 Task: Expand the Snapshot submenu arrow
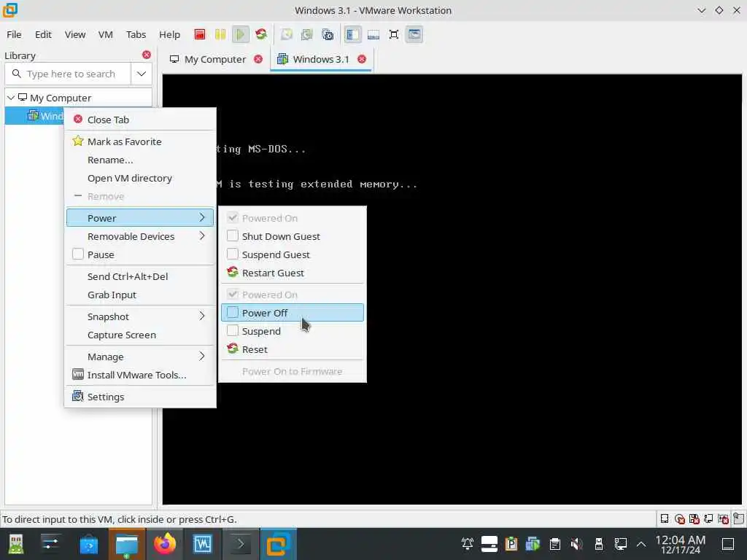[202, 316]
